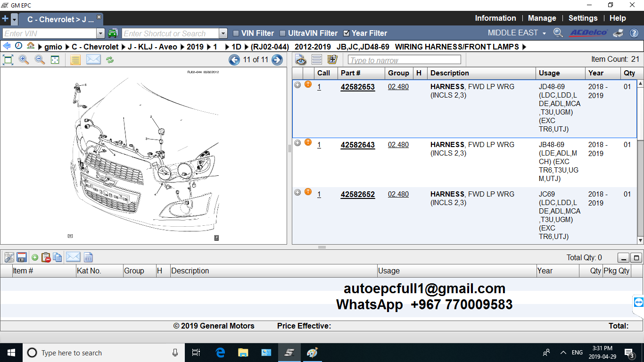Open the Shortcut or Search dropdown arrow
This screenshot has width=644, height=362.
pos(223,33)
